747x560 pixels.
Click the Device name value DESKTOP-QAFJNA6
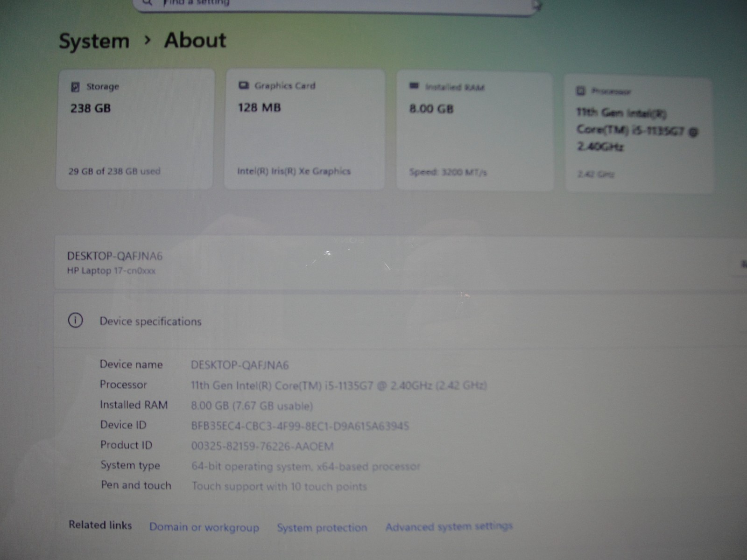(x=240, y=365)
